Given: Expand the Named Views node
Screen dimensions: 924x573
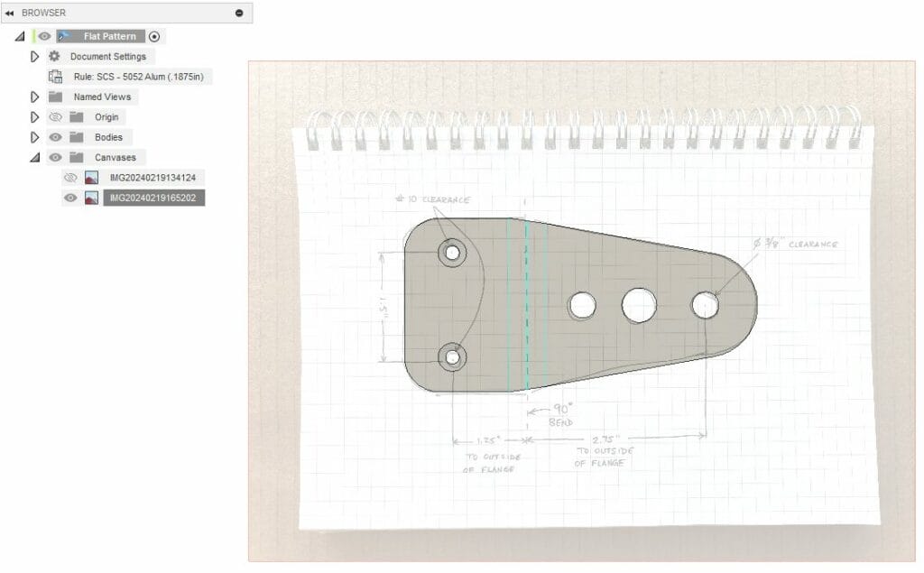Looking at the screenshot, I should [x=35, y=97].
